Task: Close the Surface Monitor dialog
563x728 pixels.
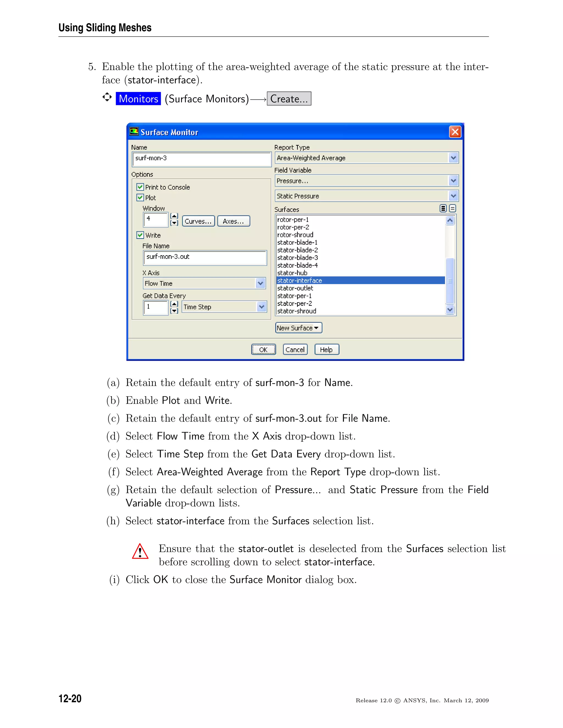Action: tap(455, 132)
